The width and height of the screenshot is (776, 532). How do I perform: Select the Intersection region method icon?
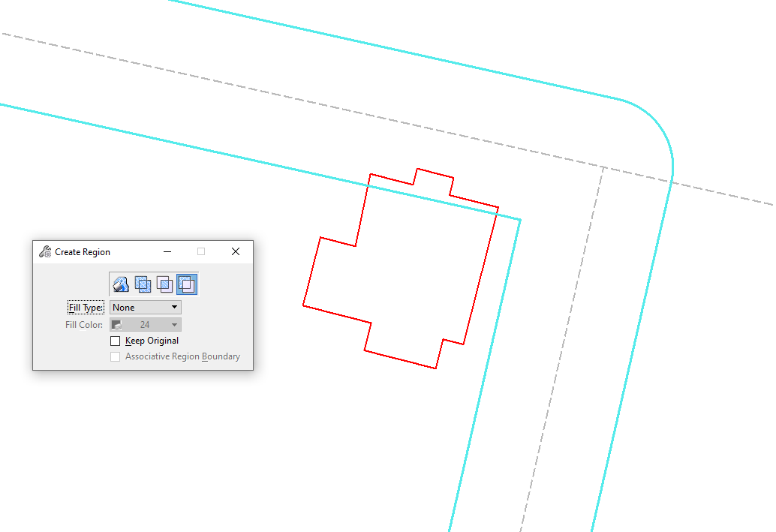[164, 284]
